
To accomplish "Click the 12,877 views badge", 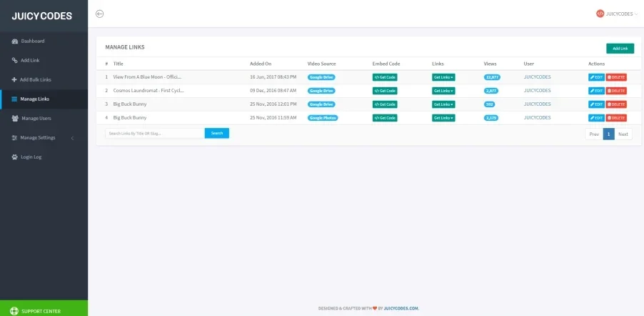I will [492, 77].
